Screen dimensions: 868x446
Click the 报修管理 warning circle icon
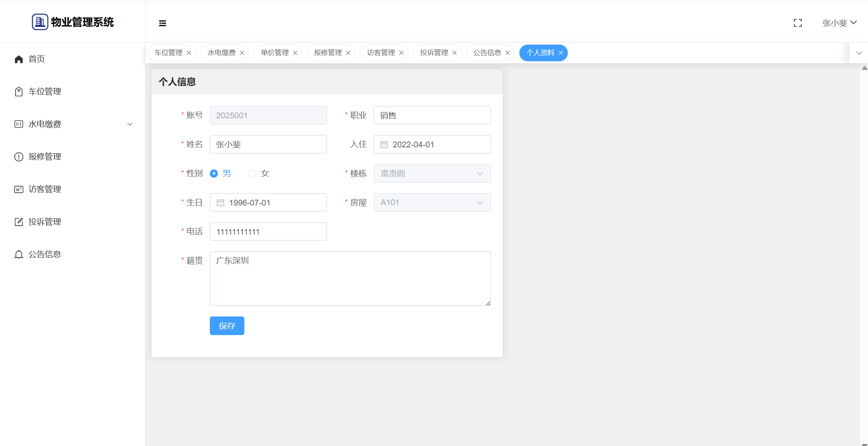point(19,157)
